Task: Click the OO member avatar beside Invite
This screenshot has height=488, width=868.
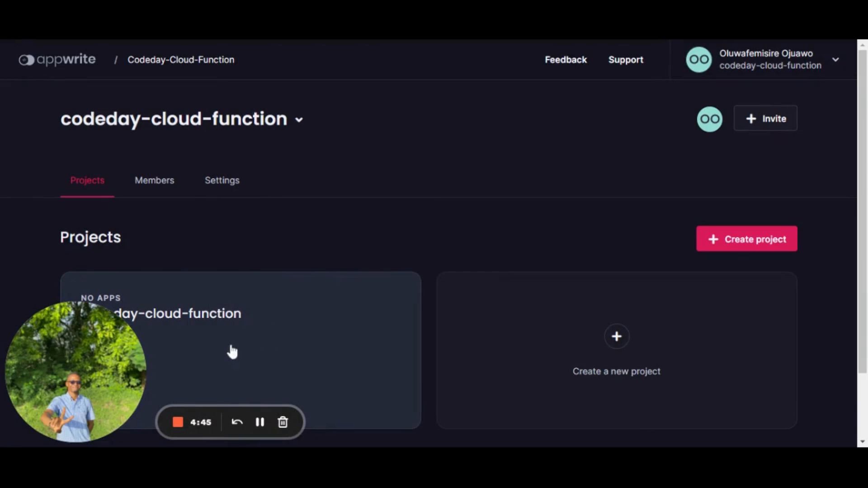Action: coord(709,119)
